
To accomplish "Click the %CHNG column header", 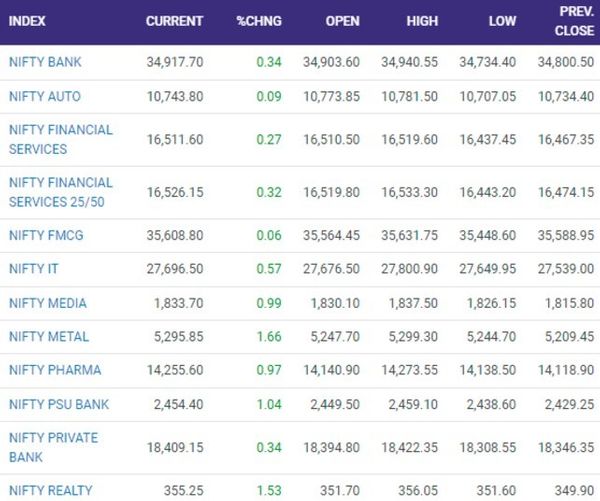I will click(259, 21).
